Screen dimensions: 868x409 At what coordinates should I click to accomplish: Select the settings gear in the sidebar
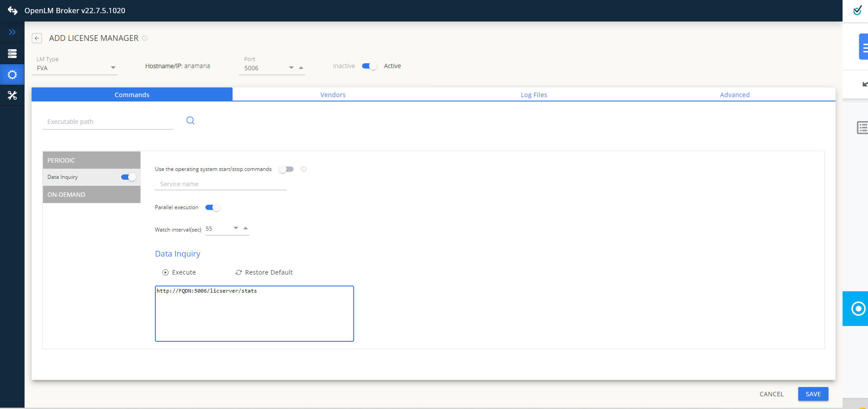(x=12, y=74)
